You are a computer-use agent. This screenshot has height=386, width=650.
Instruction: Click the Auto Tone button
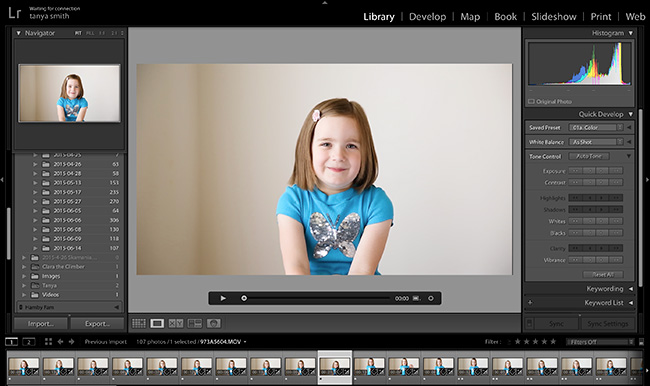(x=589, y=156)
